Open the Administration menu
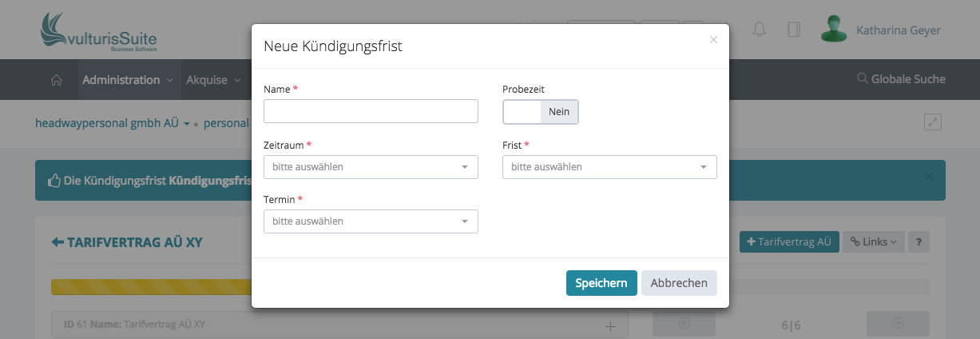This screenshot has width=980, height=339. (128, 80)
